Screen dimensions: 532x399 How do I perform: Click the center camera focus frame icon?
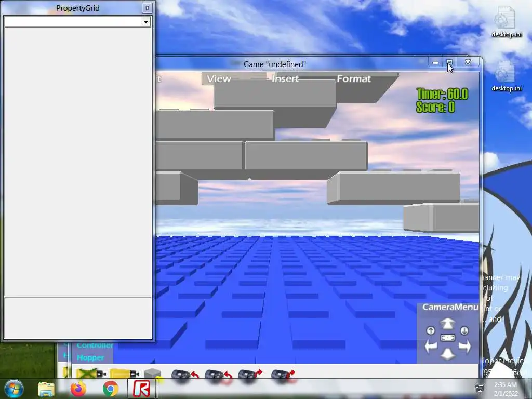coord(447,338)
